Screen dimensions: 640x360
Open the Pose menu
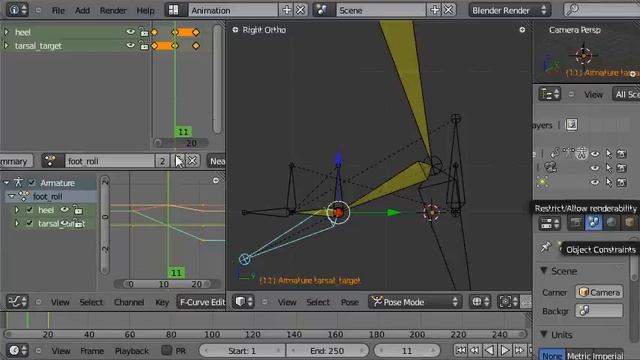tap(349, 302)
